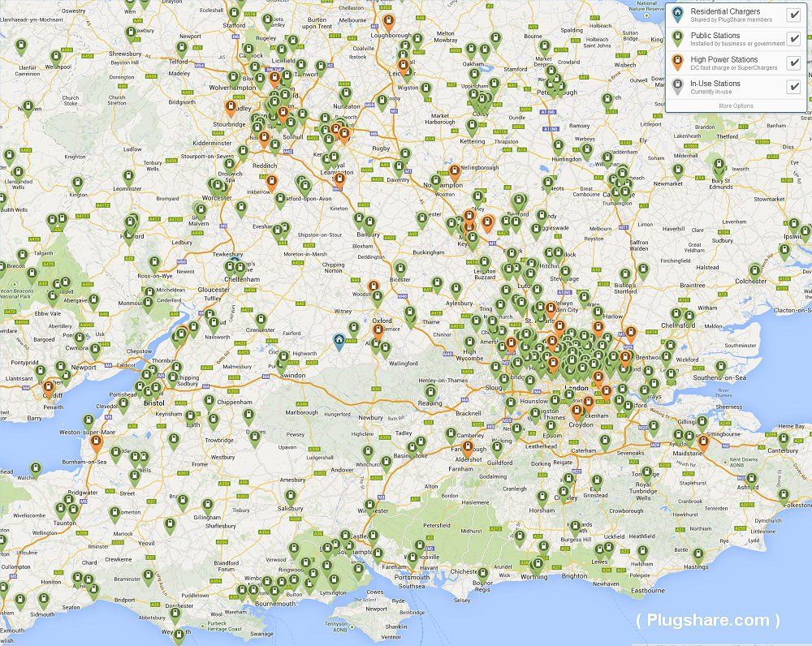
Task: Click the green marker at East Grinstead
Action: pyautogui.click(x=597, y=482)
